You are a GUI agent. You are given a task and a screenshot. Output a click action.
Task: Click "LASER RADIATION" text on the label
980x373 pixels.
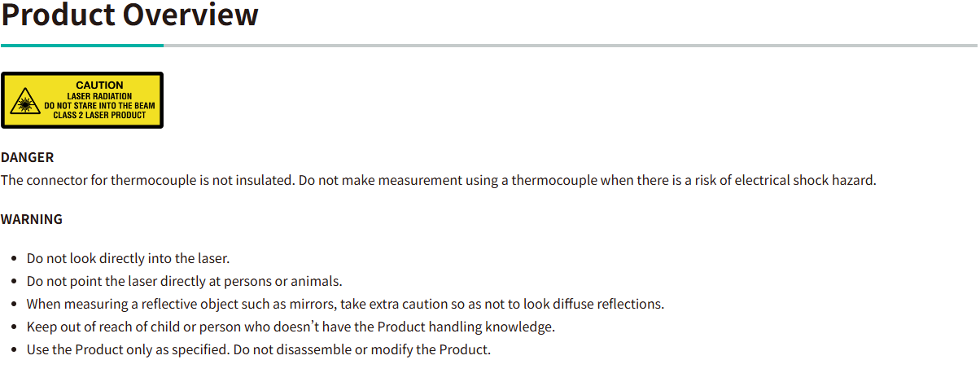click(99, 96)
